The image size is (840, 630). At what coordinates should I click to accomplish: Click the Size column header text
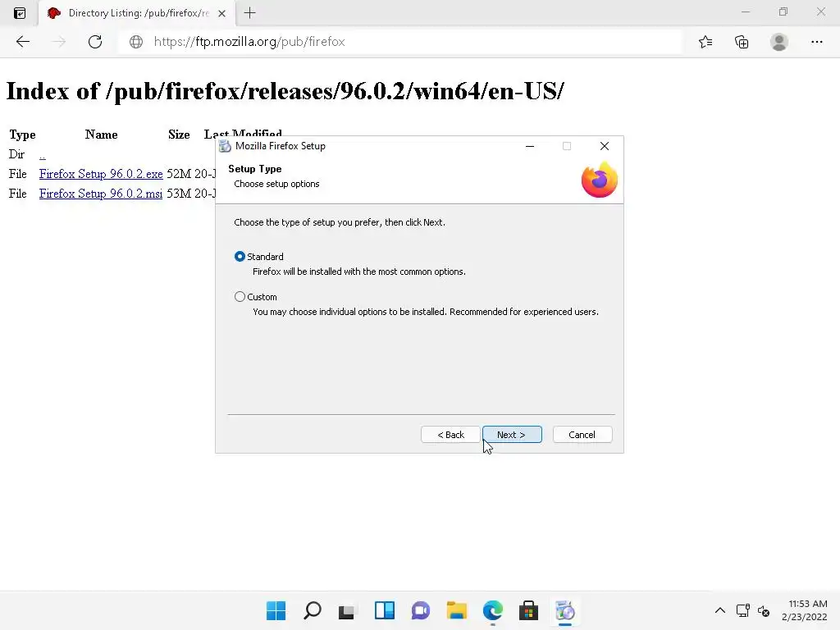click(x=179, y=135)
